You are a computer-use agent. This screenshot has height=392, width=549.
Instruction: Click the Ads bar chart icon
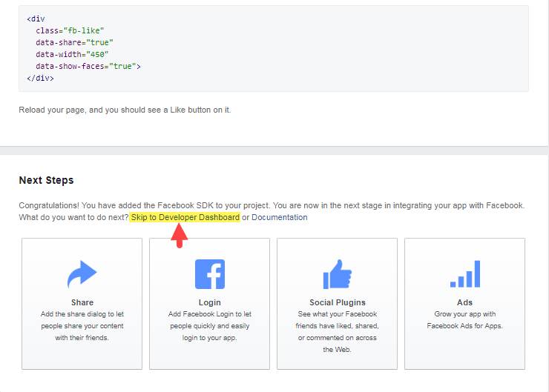point(465,273)
